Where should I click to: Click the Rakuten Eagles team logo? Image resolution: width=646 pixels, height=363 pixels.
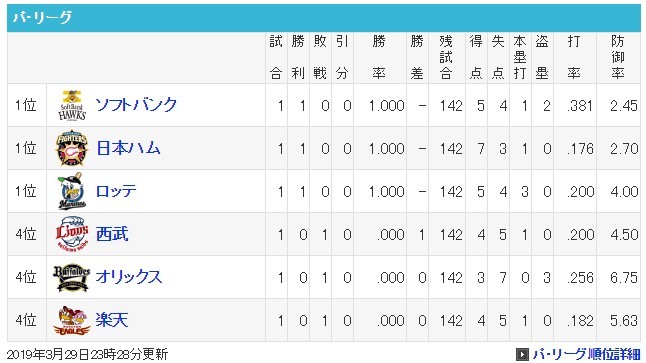pos(72,320)
